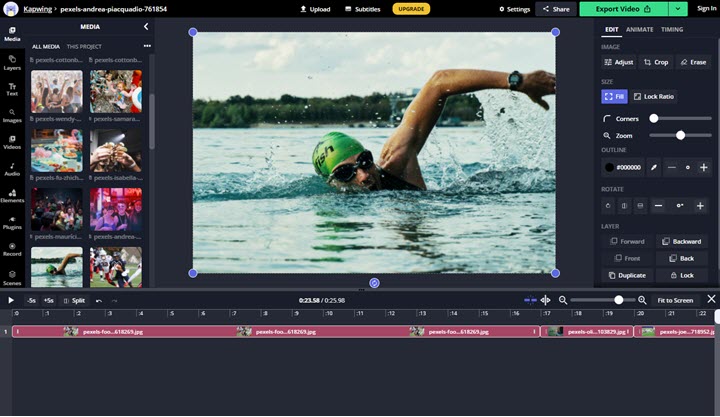Switch to the Animate tab
720x417 pixels.
pyautogui.click(x=640, y=29)
